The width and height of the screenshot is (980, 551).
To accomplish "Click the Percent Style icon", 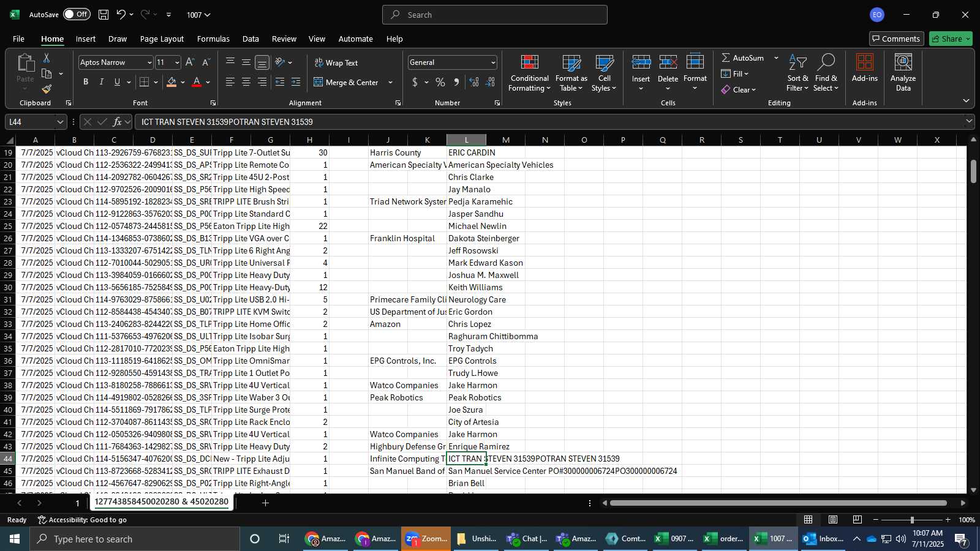I will 440,82.
